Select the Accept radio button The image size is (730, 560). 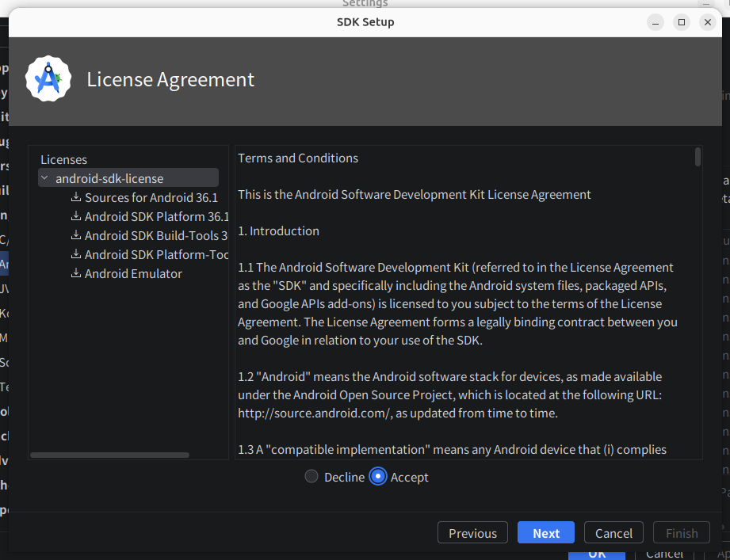(x=378, y=477)
